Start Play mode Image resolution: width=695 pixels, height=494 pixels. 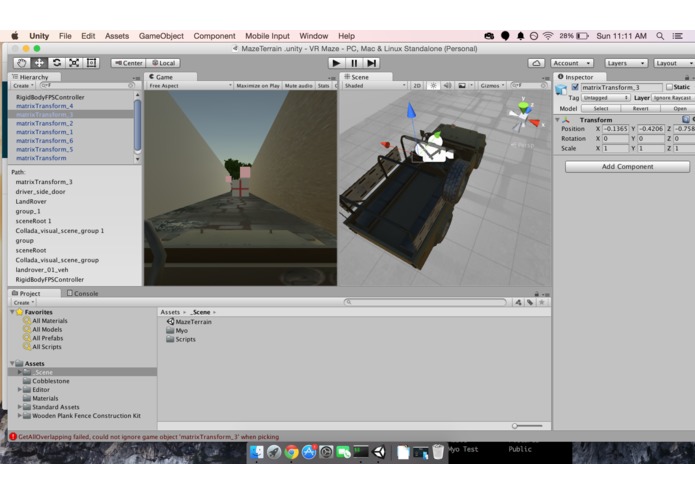[x=336, y=63]
